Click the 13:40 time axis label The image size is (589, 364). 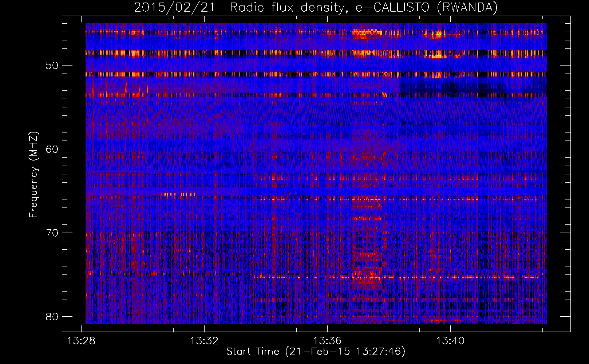click(450, 341)
